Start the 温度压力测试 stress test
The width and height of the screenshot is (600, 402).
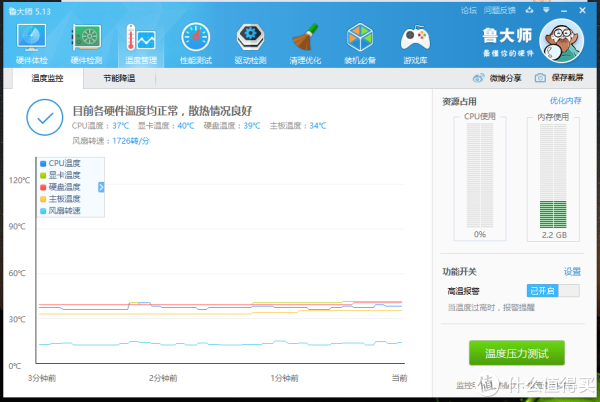[x=517, y=353]
